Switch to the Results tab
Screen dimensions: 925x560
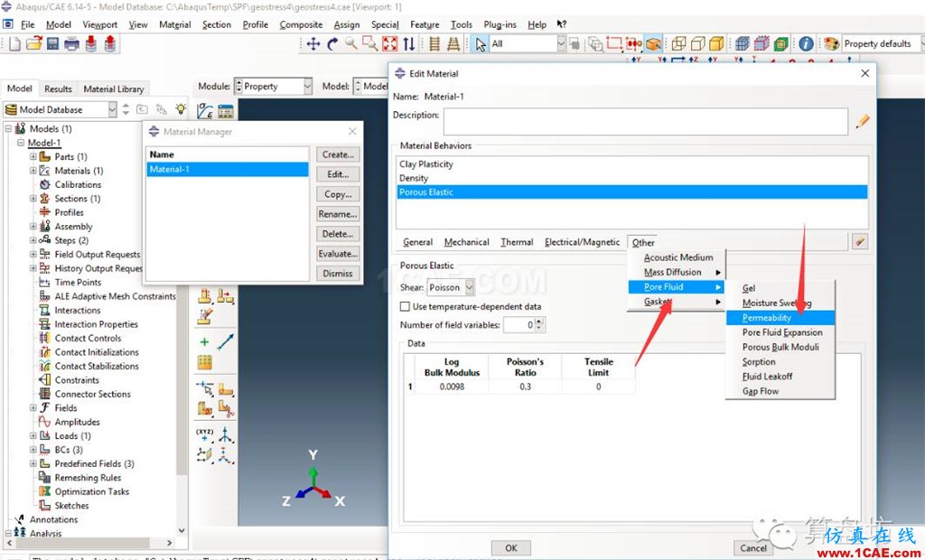[x=58, y=89]
